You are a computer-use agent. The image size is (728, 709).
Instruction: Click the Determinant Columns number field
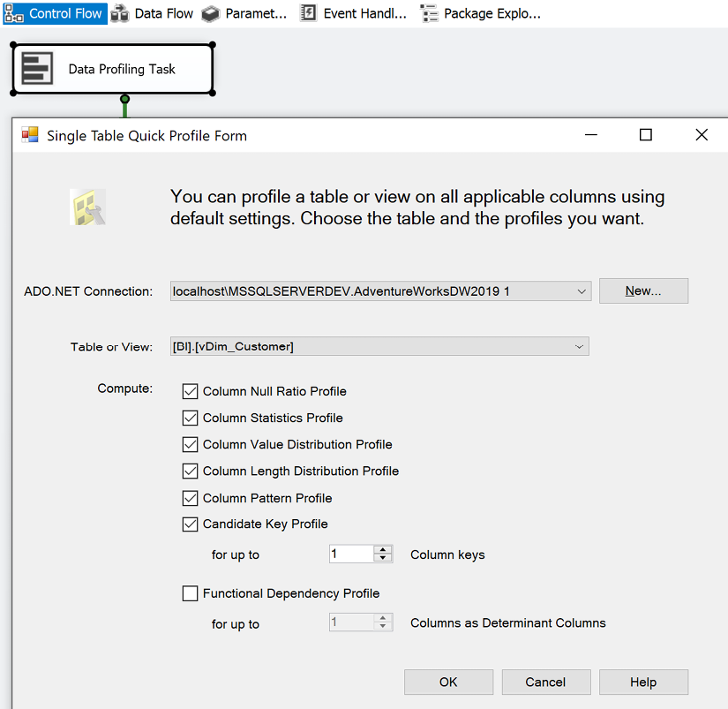[351, 622]
